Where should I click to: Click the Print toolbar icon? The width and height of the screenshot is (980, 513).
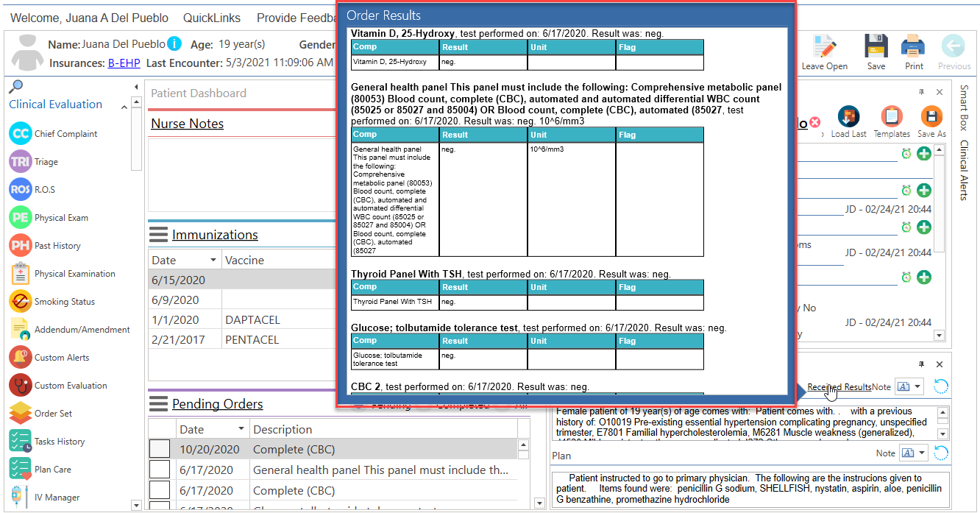(914, 52)
